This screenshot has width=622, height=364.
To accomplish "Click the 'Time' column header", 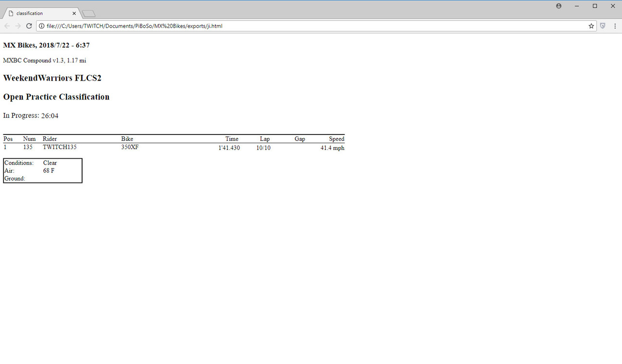I will tap(232, 139).
